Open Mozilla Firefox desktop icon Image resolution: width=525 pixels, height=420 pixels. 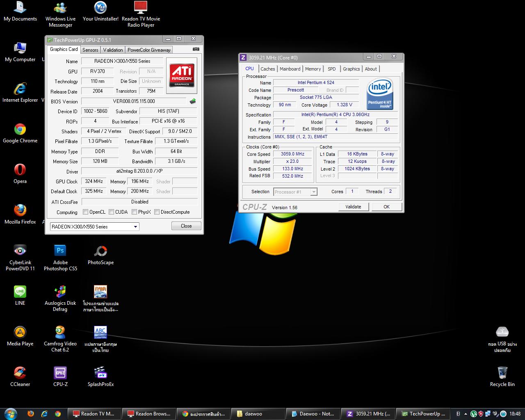pos(20,215)
